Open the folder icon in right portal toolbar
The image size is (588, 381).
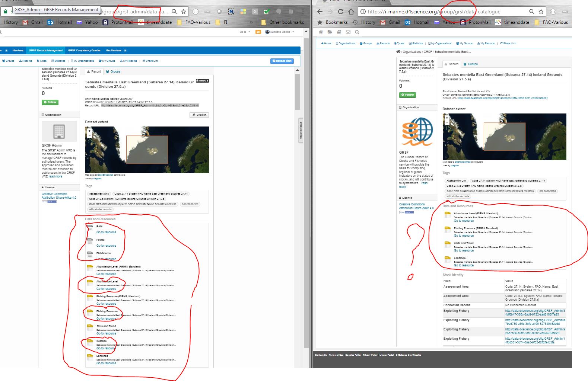pyautogui.click(x=330, y=32)
